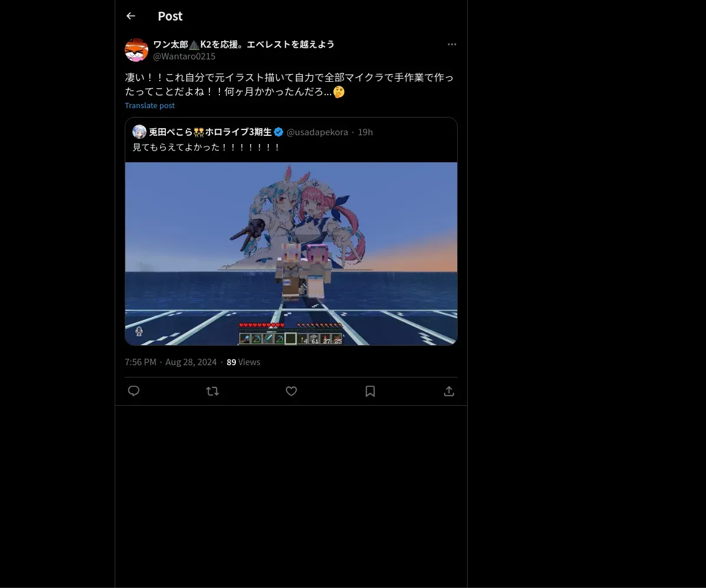The width and height of the screenshot is (706, 588).
Task: Click the 7:56 PM Aug 28, 2024 timestamp
Action: pyautogui.click(x=171, y=362)
